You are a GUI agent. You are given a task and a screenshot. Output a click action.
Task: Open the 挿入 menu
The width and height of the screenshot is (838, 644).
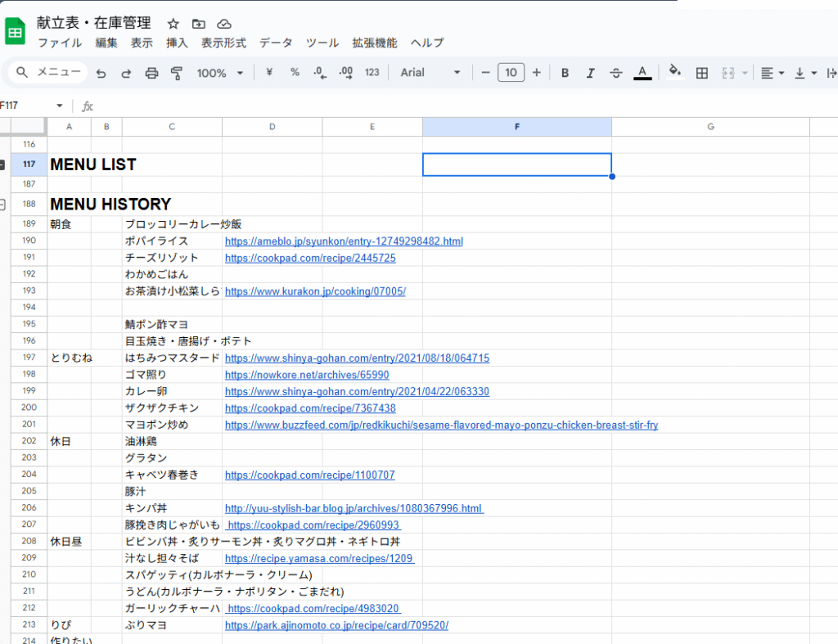pos(177,43)
